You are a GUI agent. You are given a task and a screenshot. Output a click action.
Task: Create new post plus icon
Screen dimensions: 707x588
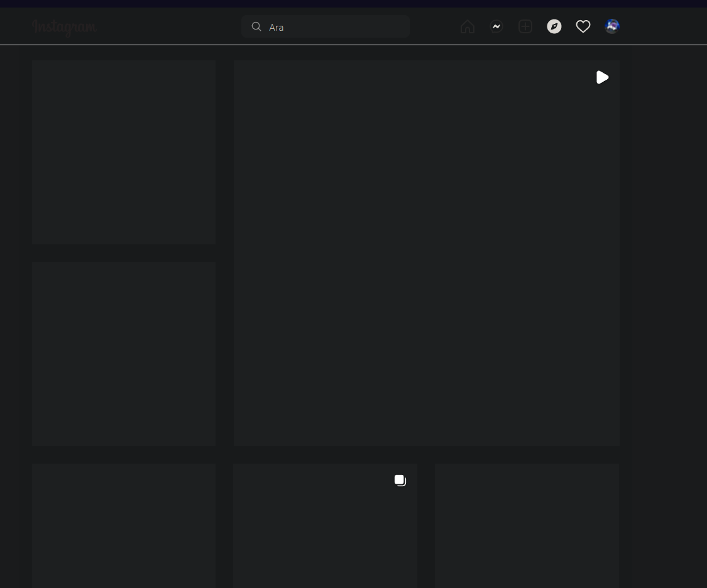coord(525,26)
